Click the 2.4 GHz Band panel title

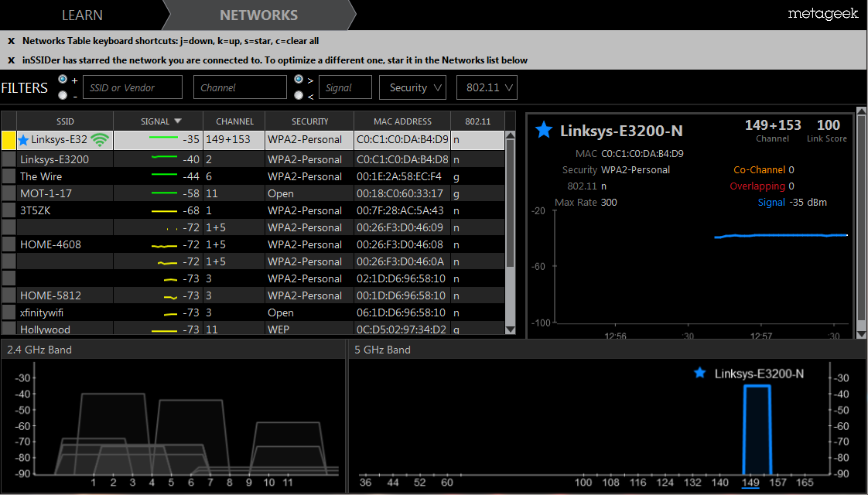click(39, 350)
